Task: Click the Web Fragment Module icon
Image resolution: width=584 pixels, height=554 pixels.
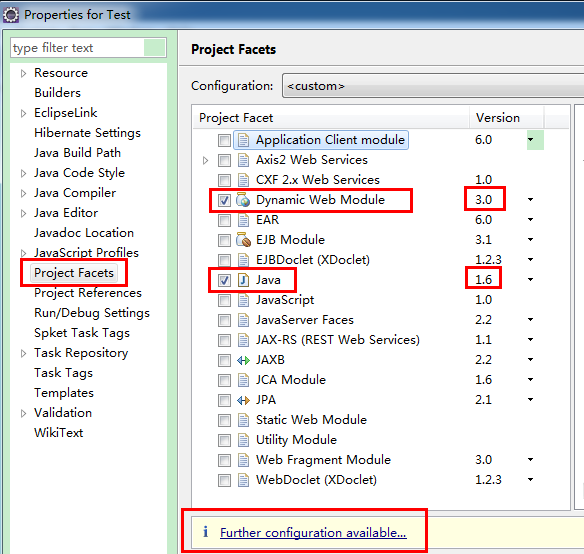Action: [x=243, y=460]
